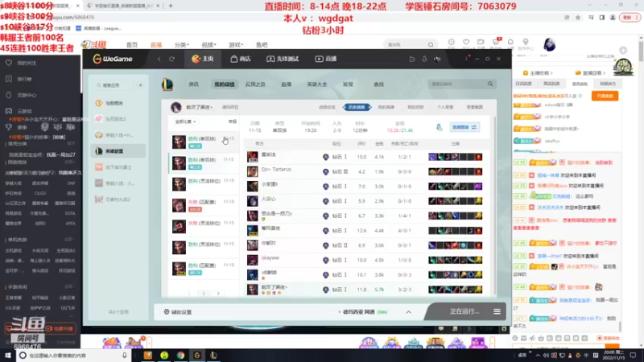Open the 全部比赛 match filter dropdown
Screen dimensions: 644x362
click(186, 121)
